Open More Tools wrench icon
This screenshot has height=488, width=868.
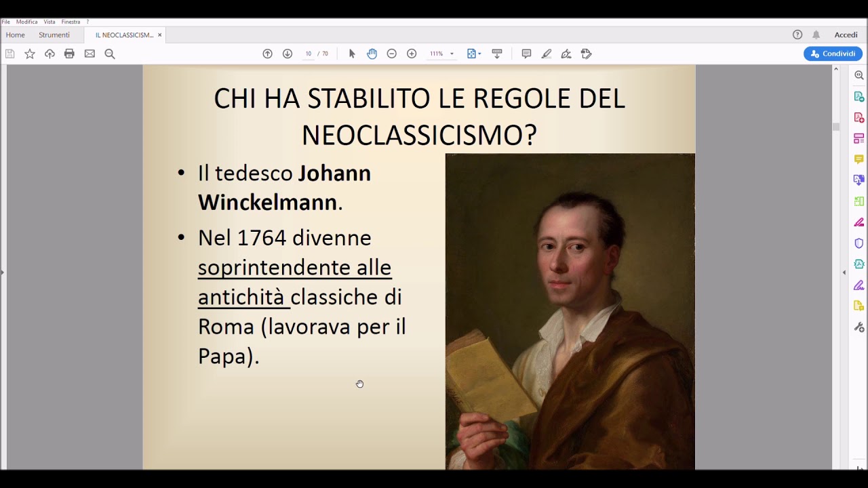859,327
